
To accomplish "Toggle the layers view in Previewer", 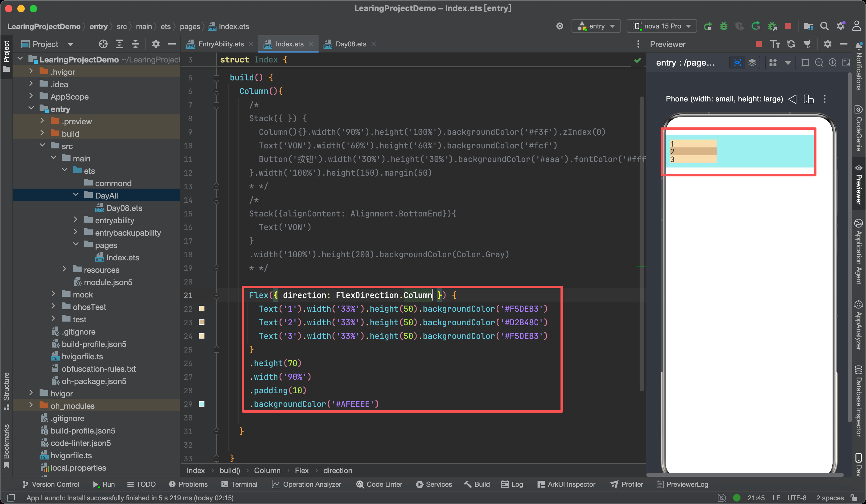I will coord(752,62).
